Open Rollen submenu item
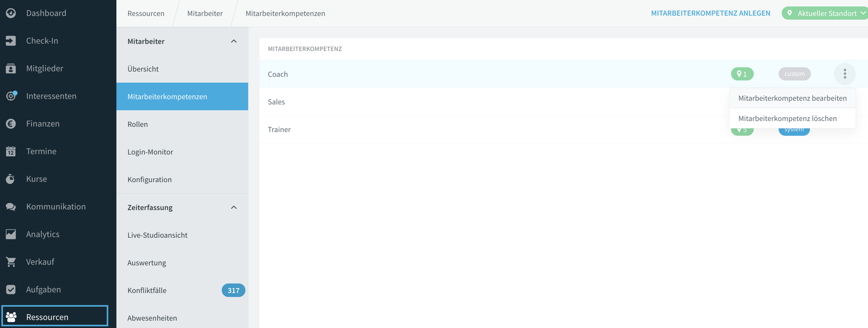The width and height of the screenshot is (868, 328). click(x=182, y=124)
